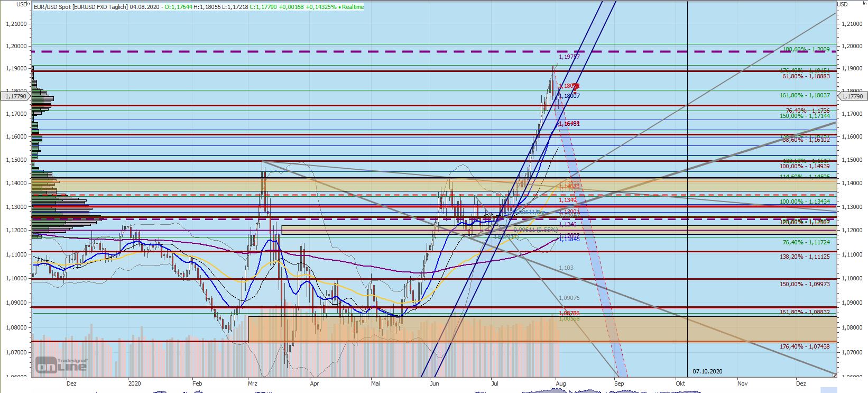Select the Fibonacci label '150,00% - 1,09973'
Screen dimensions: 868x393
[x=805, y=284]
